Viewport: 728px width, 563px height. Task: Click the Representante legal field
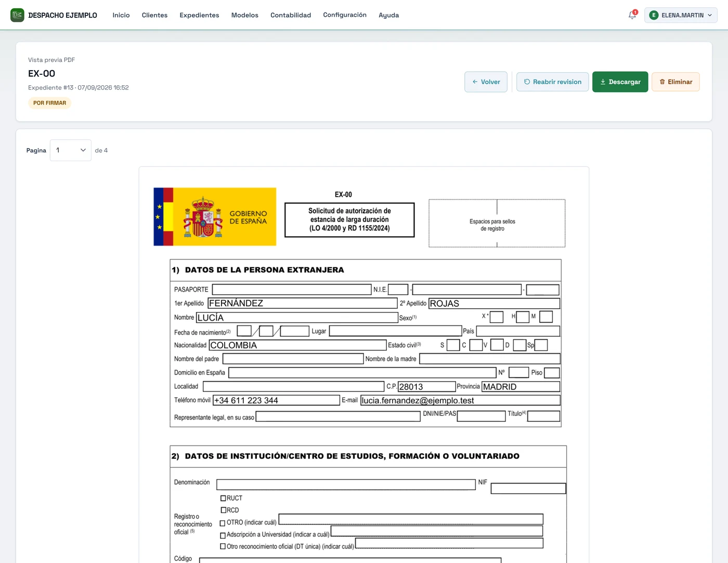[x=338, y=416]
